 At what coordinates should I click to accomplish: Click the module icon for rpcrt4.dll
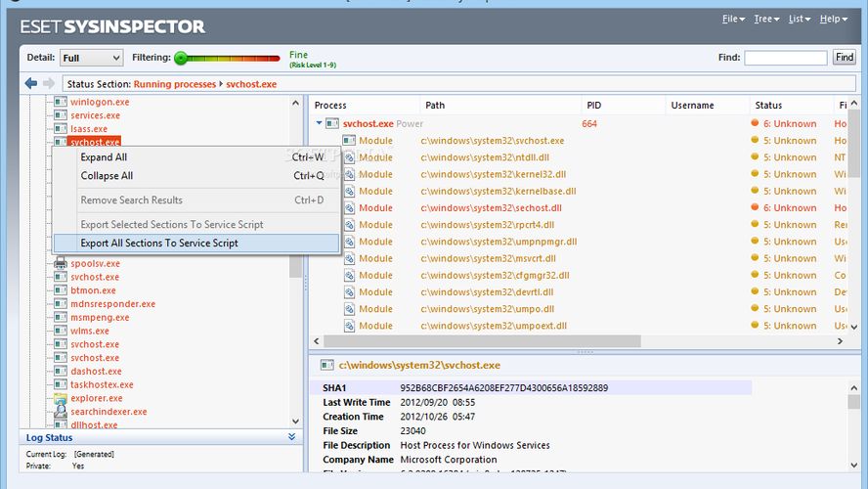(x=349, y=225)
